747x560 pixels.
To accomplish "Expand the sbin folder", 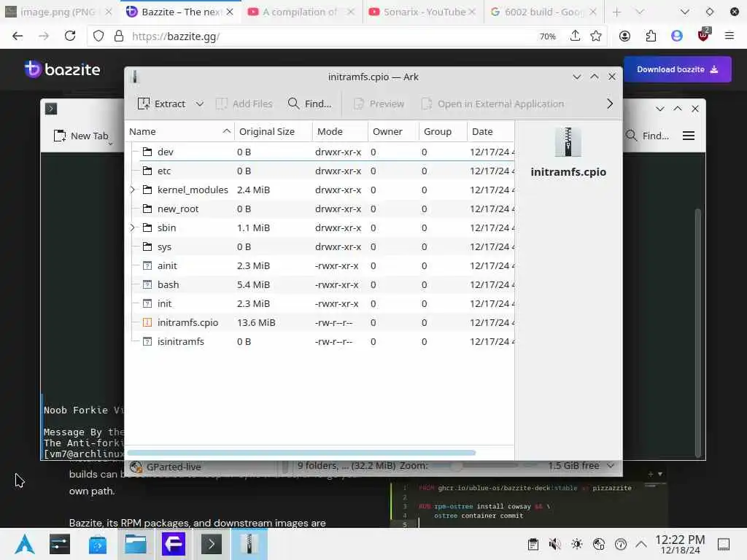I will point(133,227).
